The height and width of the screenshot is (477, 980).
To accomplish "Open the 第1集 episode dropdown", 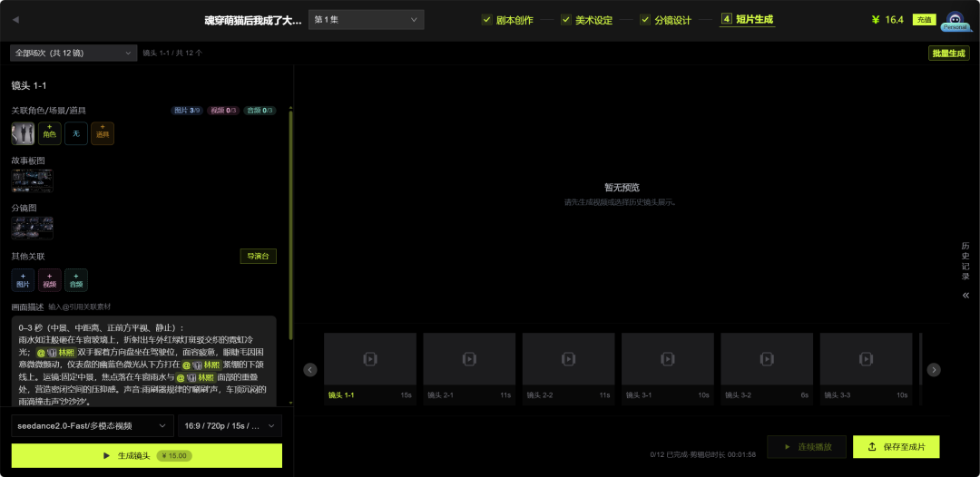I will pos(367,19).
